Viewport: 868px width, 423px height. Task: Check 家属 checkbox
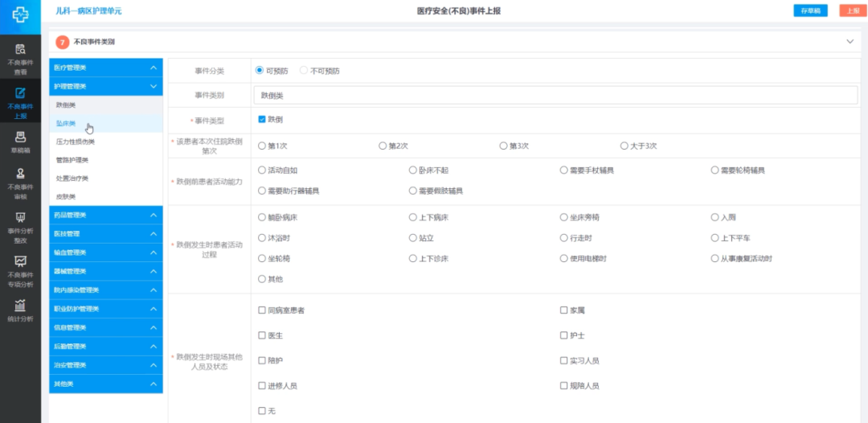(x=563, y=310)
